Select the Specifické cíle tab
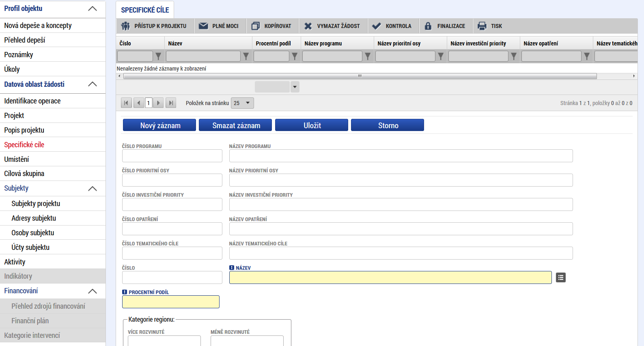 coord(145,10)
